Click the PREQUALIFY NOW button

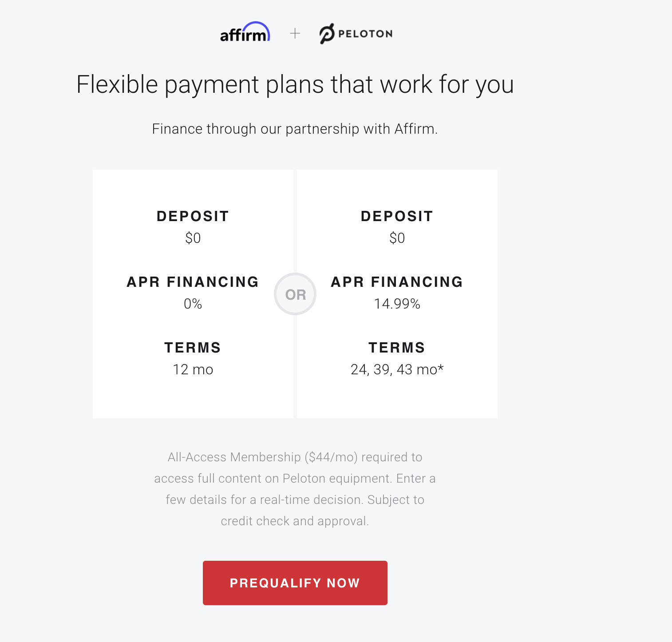coord(295,583)
